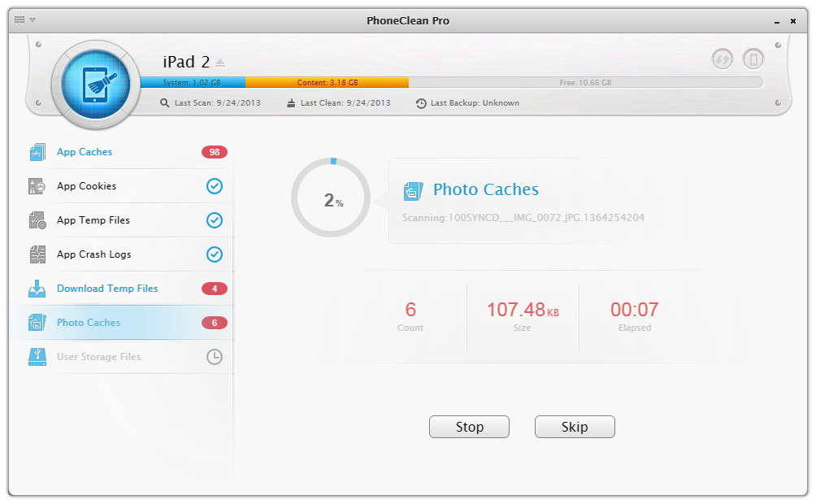The image size is (816, 504).
Task: Toggle the App Temp Files checkmark
Action: pyautogui.click(x=214, y=220)
